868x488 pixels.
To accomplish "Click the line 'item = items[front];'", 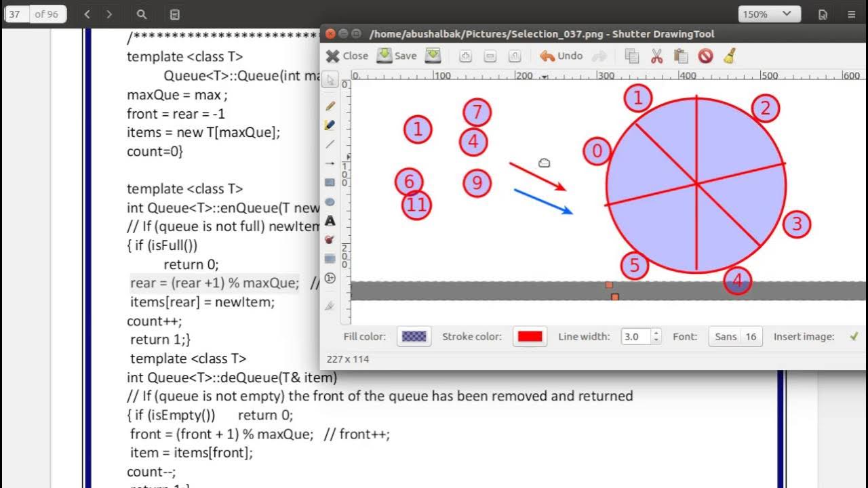I will pos(191,453).
